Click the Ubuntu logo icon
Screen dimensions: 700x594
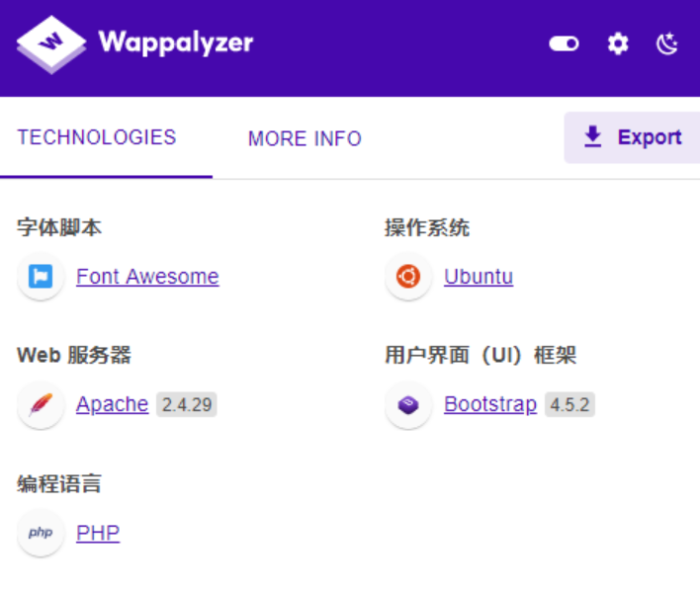408,277
